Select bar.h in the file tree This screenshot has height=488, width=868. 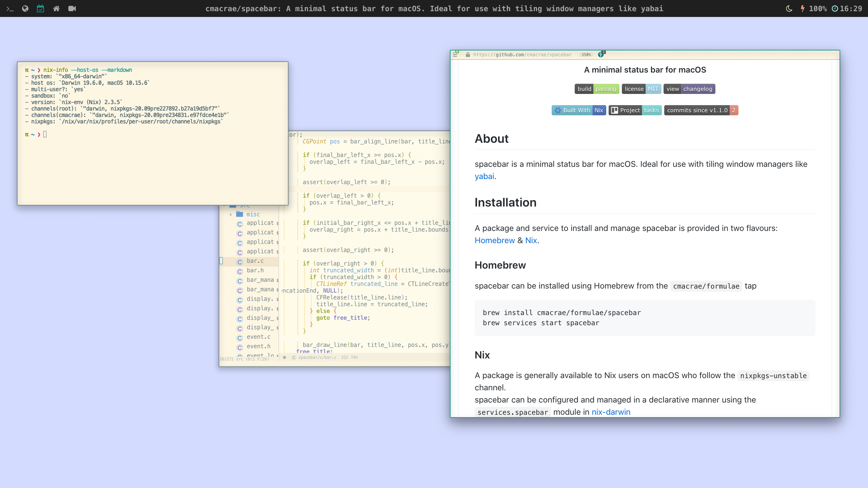pyautogui.click(x=255, y=270)
